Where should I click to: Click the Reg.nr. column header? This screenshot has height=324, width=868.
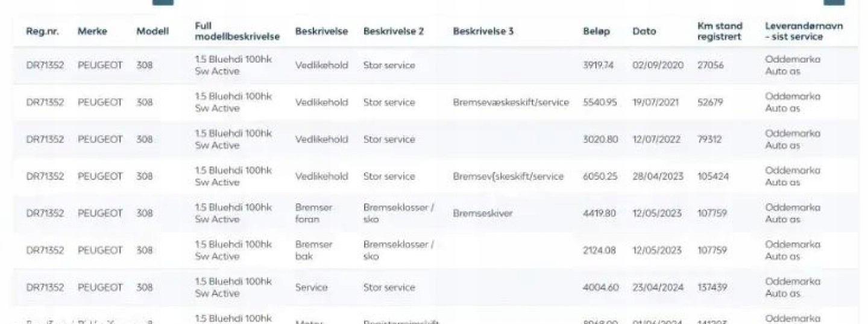42,31
